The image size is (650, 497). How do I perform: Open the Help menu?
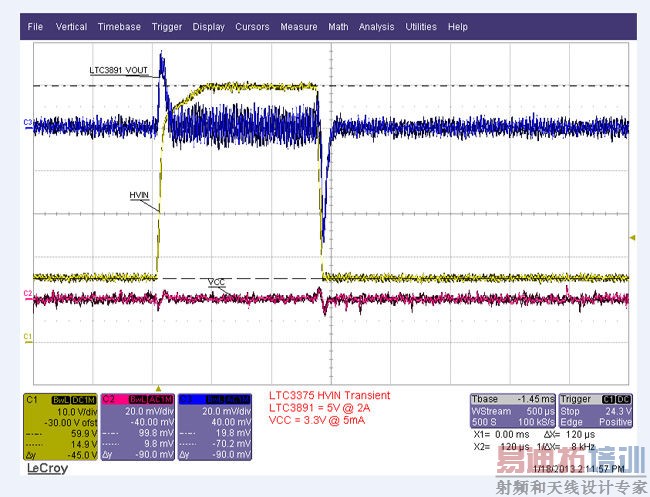(458, 27)
